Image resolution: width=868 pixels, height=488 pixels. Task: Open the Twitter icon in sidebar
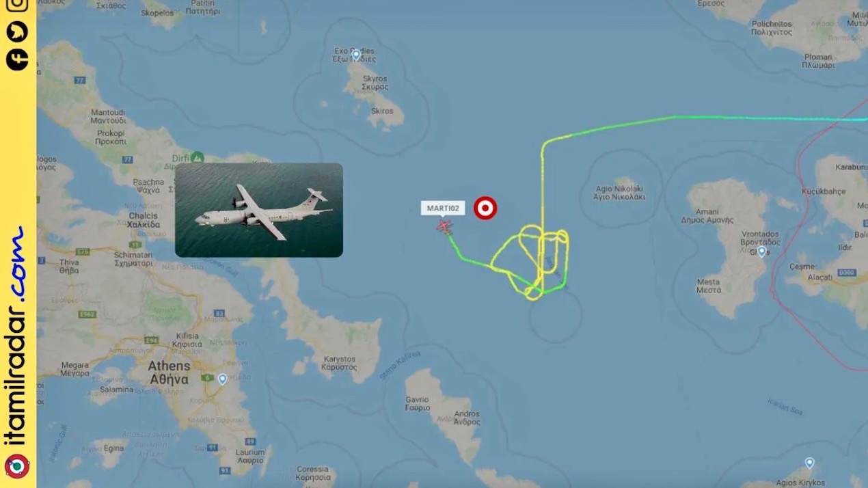17,31
